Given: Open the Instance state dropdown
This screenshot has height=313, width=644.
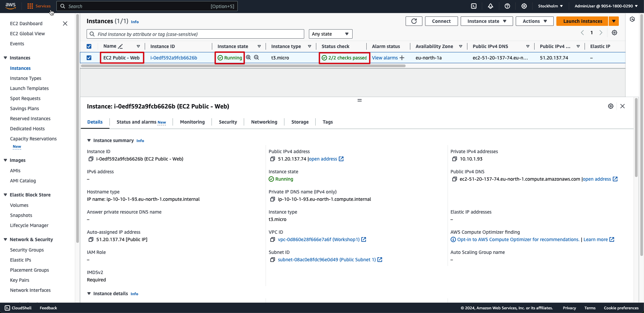Looking at the screenshot, I should (x=487, y=21).
